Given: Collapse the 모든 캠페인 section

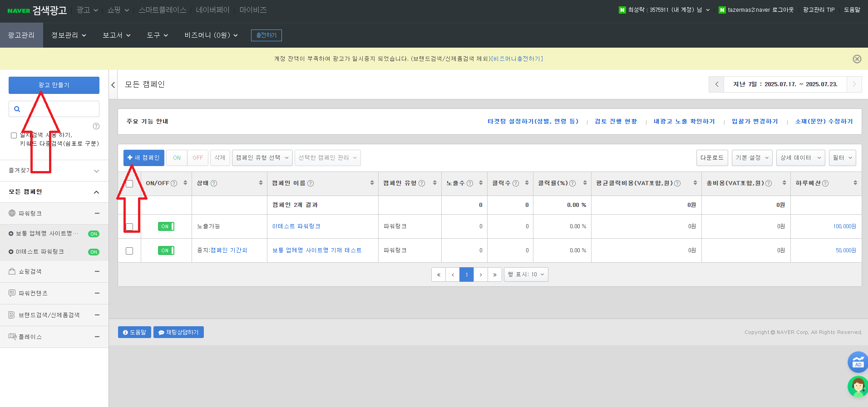Looking at the screenshot, I should click(96, 192).
